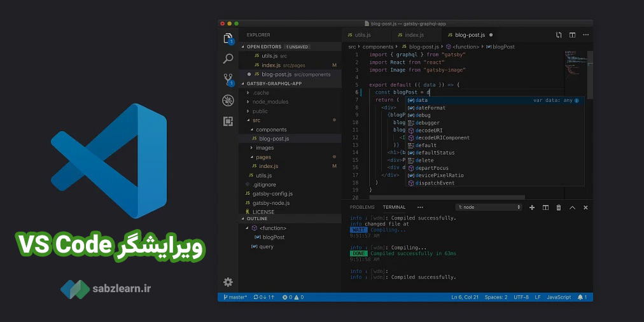The width and height of the screenshot is (644, 322).
Task: Expand the .cache folder
Action: pyautogui.click(x=248, y=93)
